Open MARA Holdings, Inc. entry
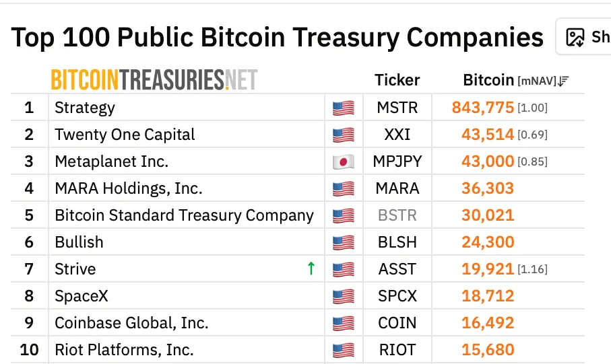This screenshot has width=611, height=364. (129, 188)
